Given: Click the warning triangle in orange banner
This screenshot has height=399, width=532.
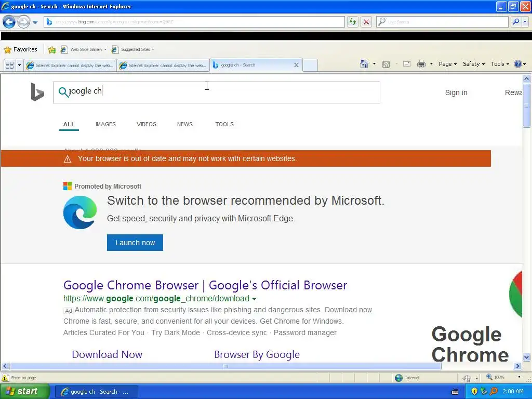Looking at the screenshot, I should point(68,159).
